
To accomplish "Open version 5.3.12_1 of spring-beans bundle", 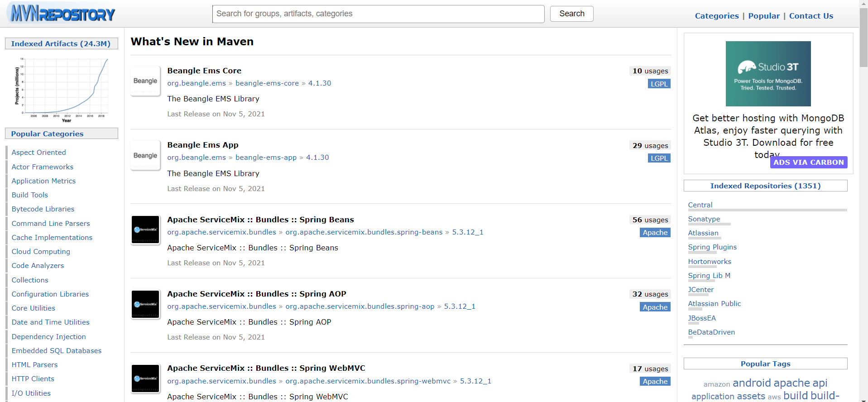I will tap(468, 232).
